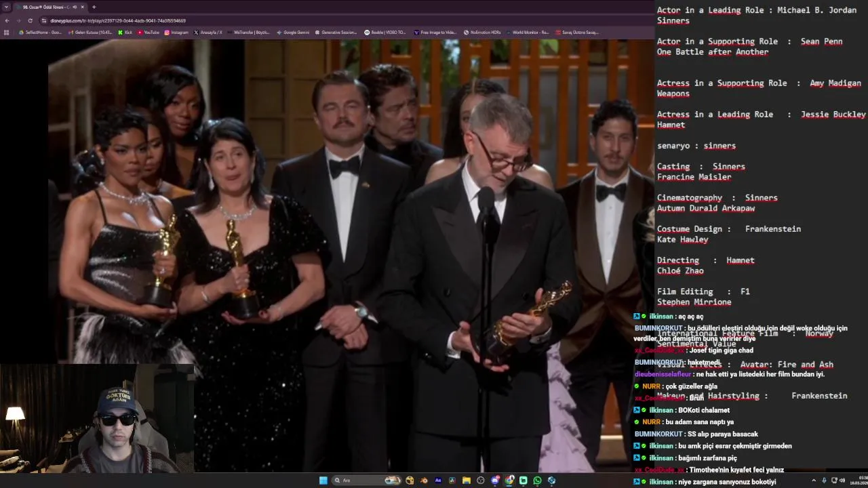Open the apps grid in bookmarks bar
868x488 pixels.
click(7, 32)
